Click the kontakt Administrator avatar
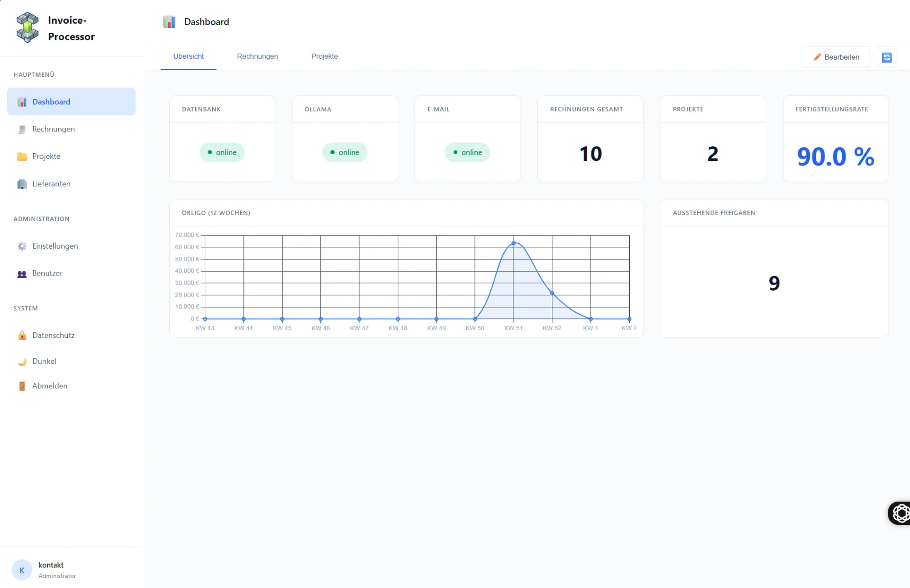Screen dimensions: 910x588 coord(21,570)
